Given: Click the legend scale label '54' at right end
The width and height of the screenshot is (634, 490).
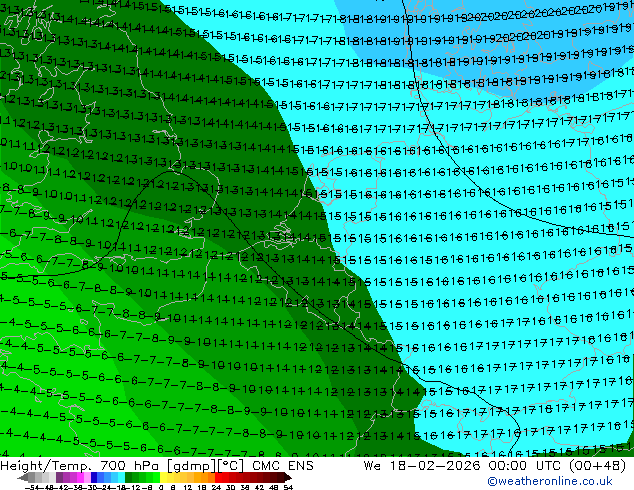Looking at the screenshot, I should pos(288,488).
